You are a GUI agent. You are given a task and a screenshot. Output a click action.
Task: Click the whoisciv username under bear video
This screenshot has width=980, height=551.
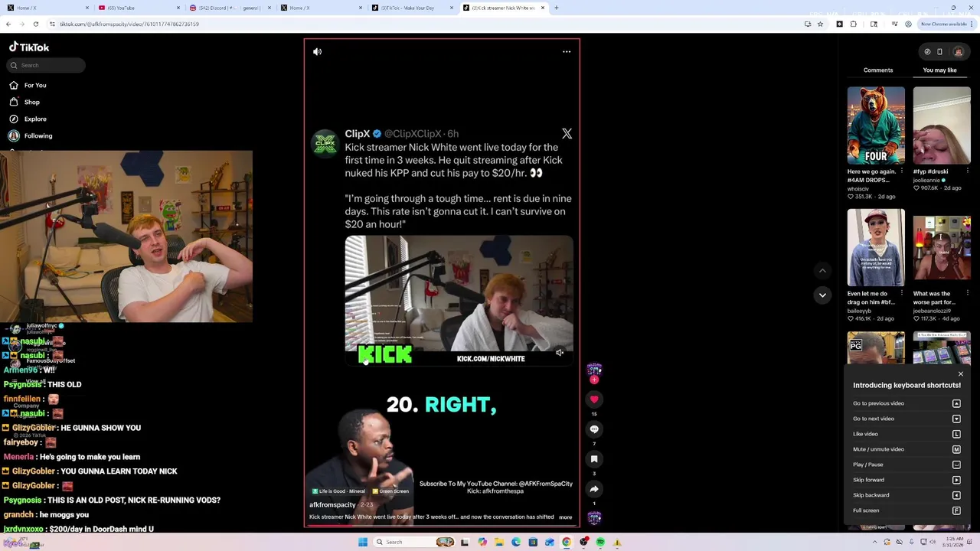pyautogui.click(x=858, y=189)
